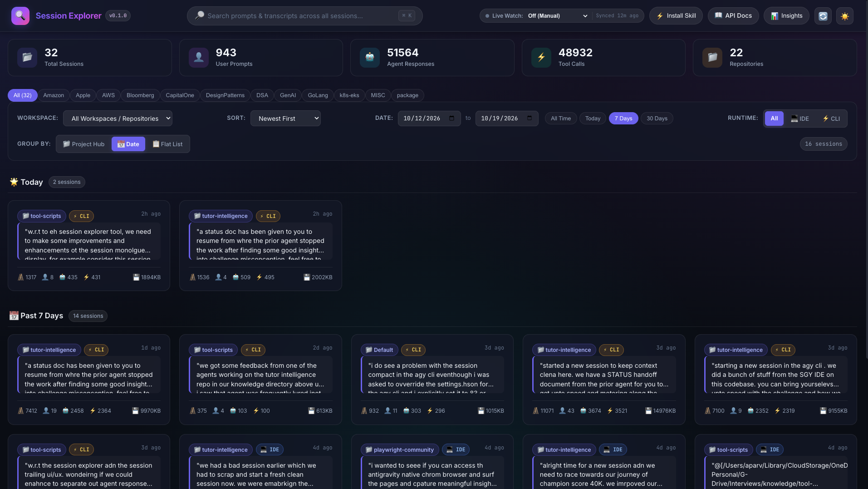The image size is (868, 489).
Task: Open calendar picker for start date
Action: click(451, 118)
